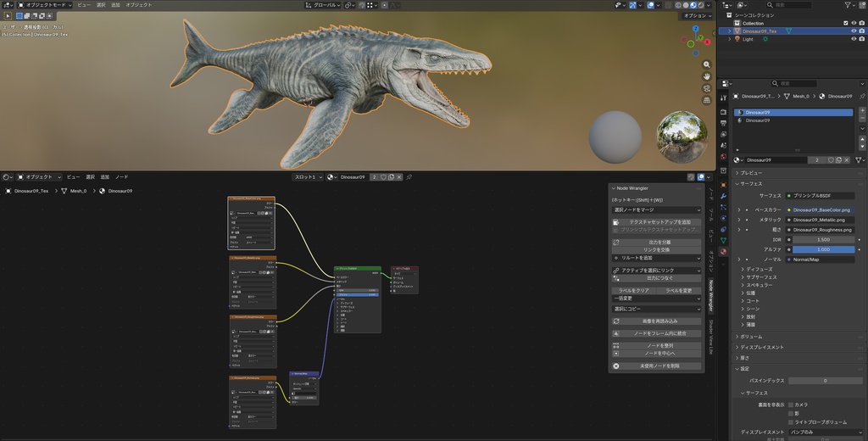
Task: Uncheck the Collection exclude checkbox
Action: click(x=845, y=23)
